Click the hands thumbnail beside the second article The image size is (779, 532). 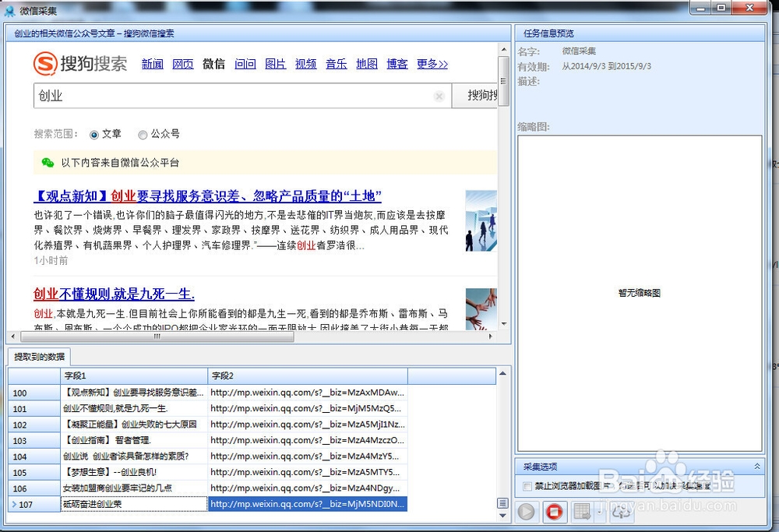pos(481,309)
